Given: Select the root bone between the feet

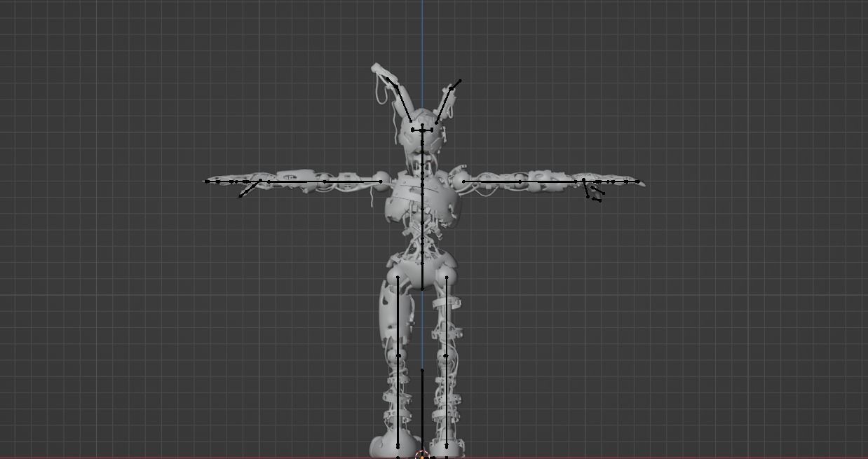Looking at the screenshot, I should pyautogui.click(x=422, y=412).
